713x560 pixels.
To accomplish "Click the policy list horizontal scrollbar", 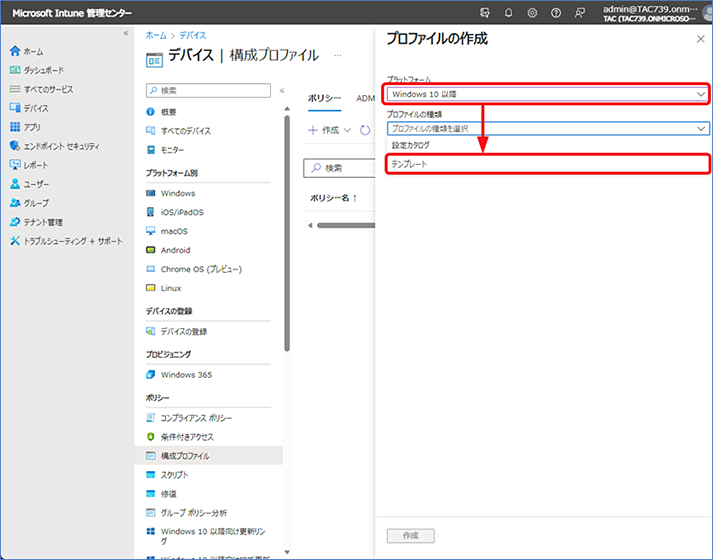I will (x=346, y=225).
